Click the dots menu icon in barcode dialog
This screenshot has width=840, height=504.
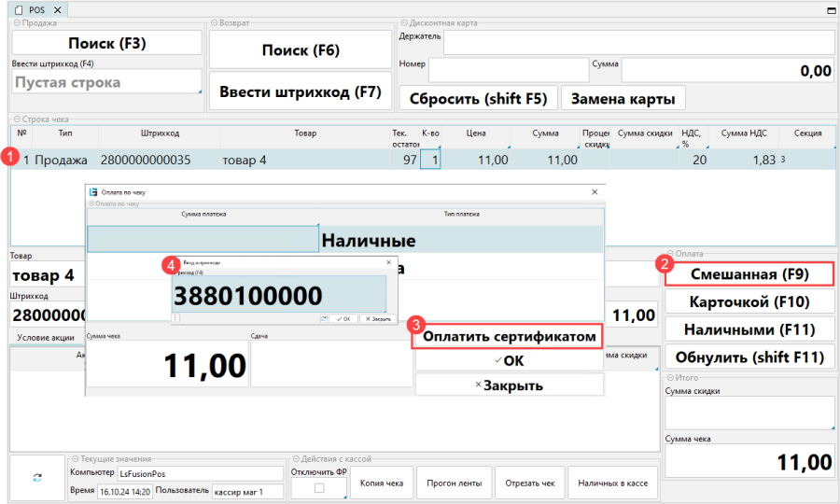tap(175, 318)
